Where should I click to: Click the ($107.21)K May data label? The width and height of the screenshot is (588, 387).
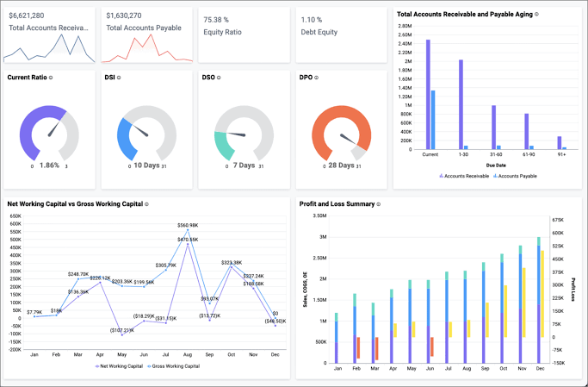tap(122, 331)
